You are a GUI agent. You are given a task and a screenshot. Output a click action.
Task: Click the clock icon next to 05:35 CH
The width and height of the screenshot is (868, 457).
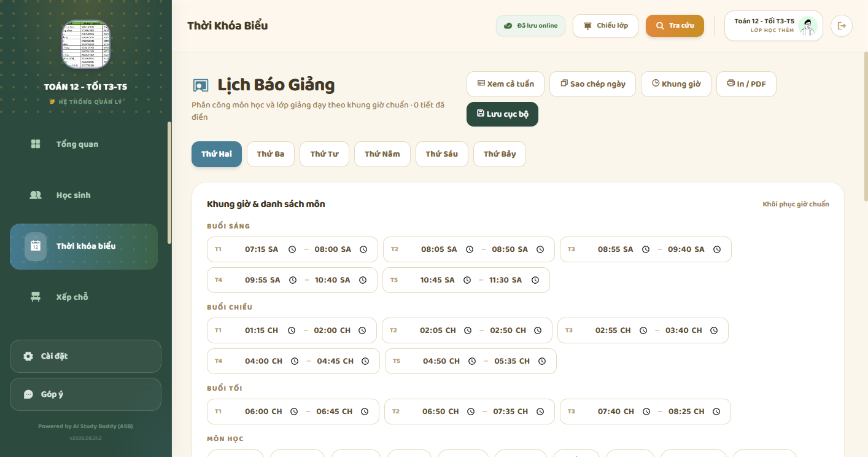coord(542,361)
